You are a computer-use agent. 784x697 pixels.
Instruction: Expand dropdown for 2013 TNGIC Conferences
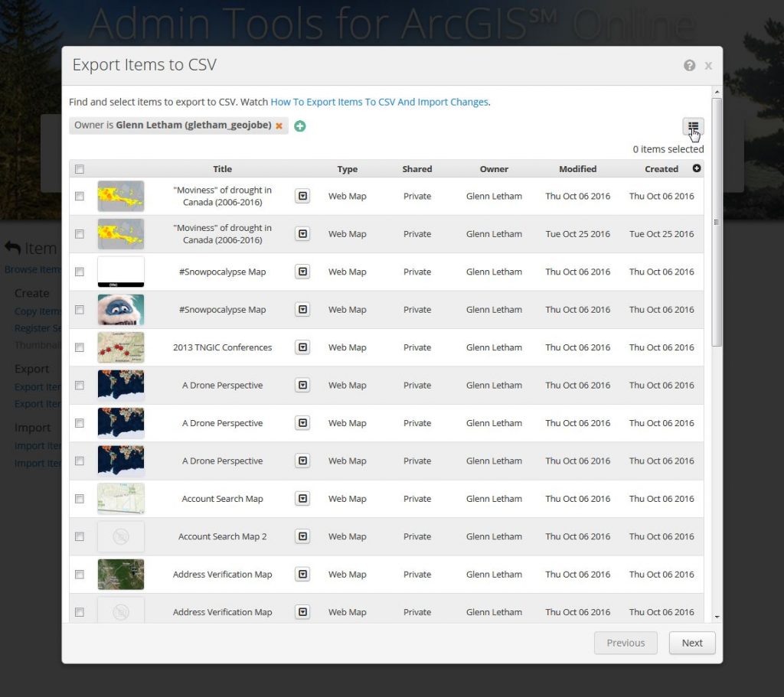pyautogui.click(x=302, y=347)
